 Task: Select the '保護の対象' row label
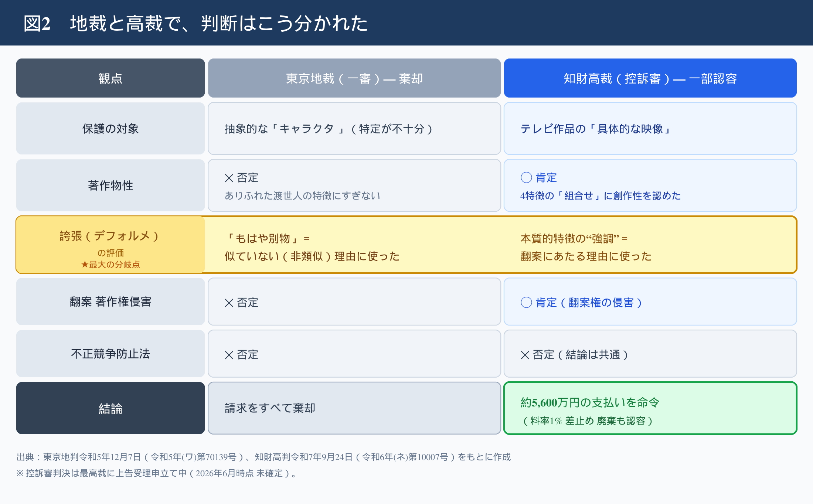[x=110, y=128]
